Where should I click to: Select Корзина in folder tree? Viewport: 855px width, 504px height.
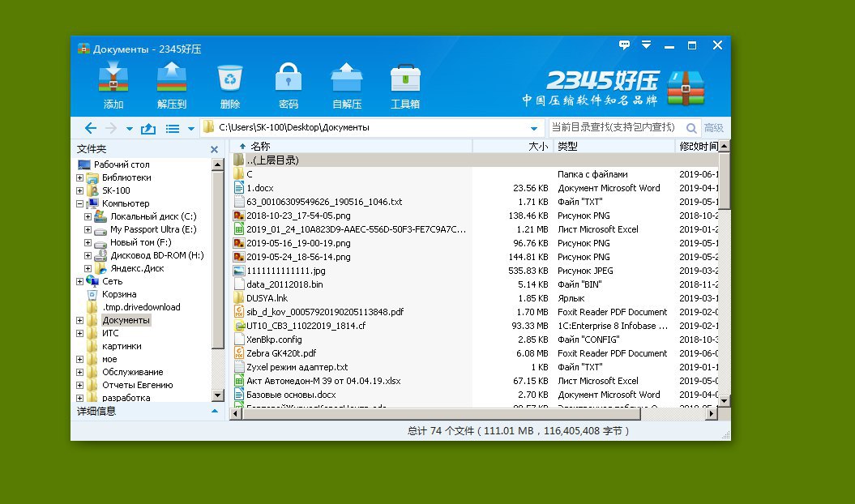pos(119,295)
